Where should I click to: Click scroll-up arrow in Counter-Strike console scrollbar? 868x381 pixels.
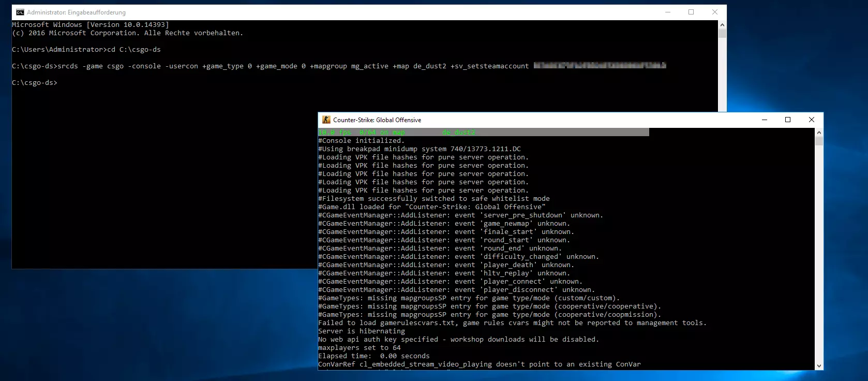pos(819,133)
